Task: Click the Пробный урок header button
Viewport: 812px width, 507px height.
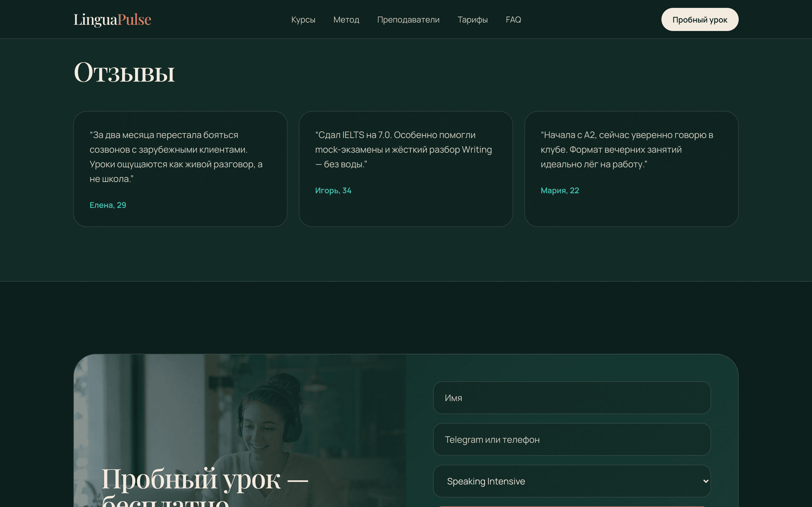Action: tap(700, 19)
